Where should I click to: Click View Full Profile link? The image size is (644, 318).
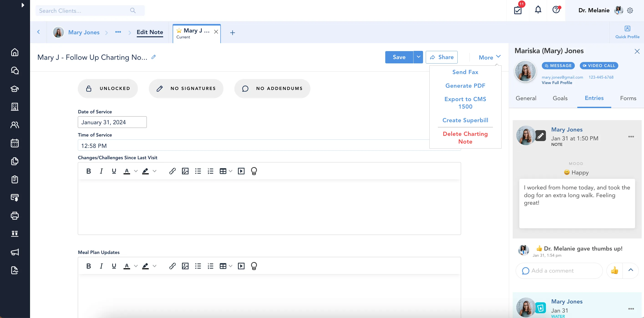(557, 83)
